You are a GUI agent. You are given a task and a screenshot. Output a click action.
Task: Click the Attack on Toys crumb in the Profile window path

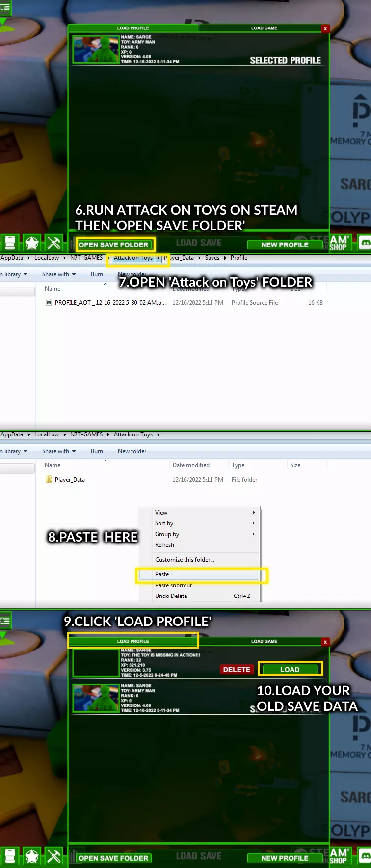[133, 258]
